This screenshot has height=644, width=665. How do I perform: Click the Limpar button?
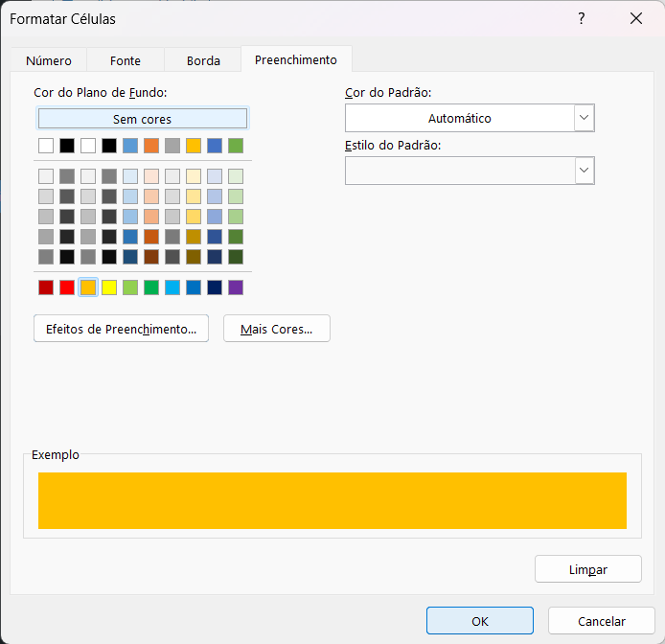click(587, 569)
